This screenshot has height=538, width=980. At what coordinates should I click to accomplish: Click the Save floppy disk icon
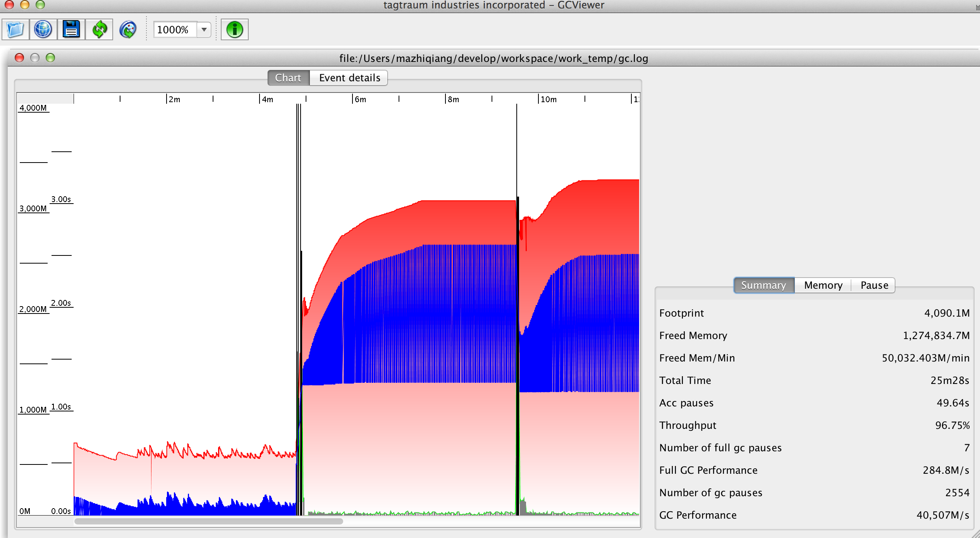[71, 29]
